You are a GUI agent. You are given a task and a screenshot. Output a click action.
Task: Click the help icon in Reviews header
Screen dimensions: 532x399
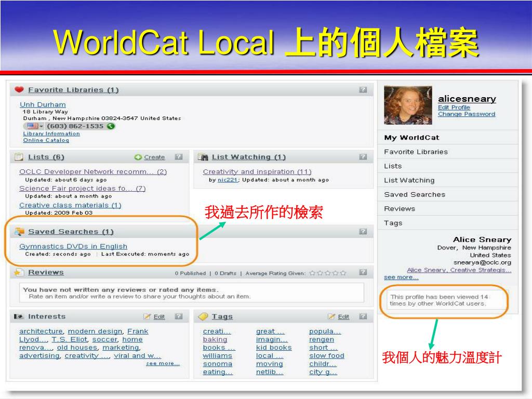[363, 272]
